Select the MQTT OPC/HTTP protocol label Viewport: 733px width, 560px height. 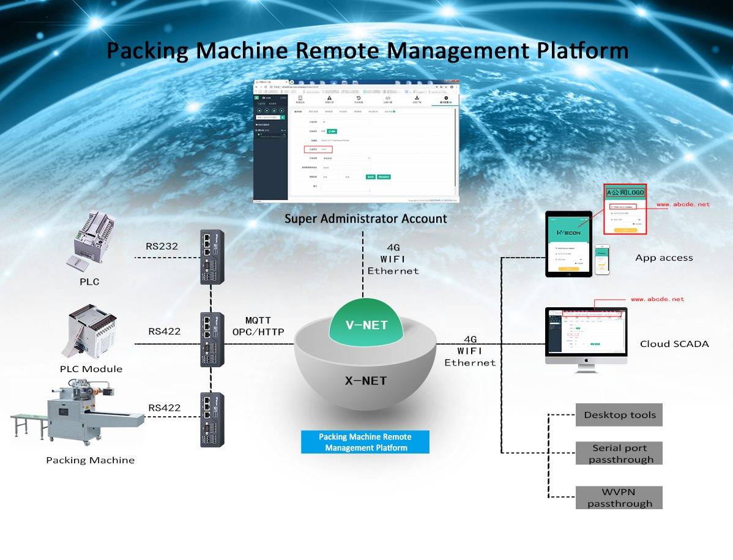point(258,326)
